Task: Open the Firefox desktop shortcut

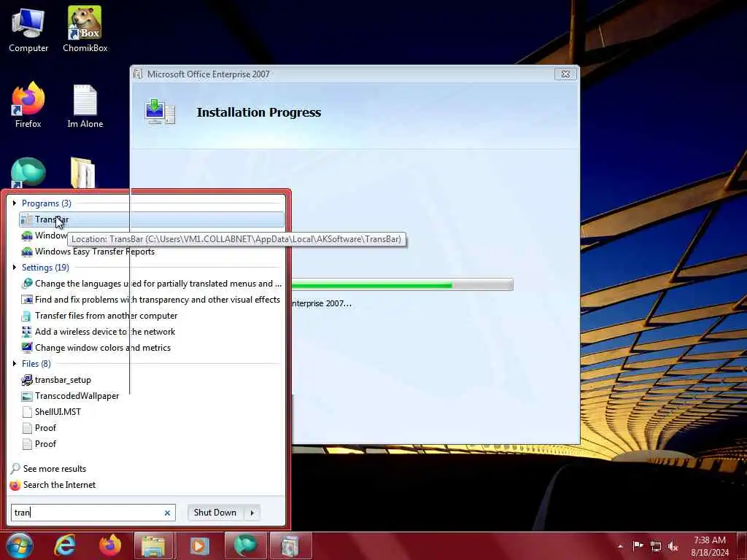Action: click(28, 105)
